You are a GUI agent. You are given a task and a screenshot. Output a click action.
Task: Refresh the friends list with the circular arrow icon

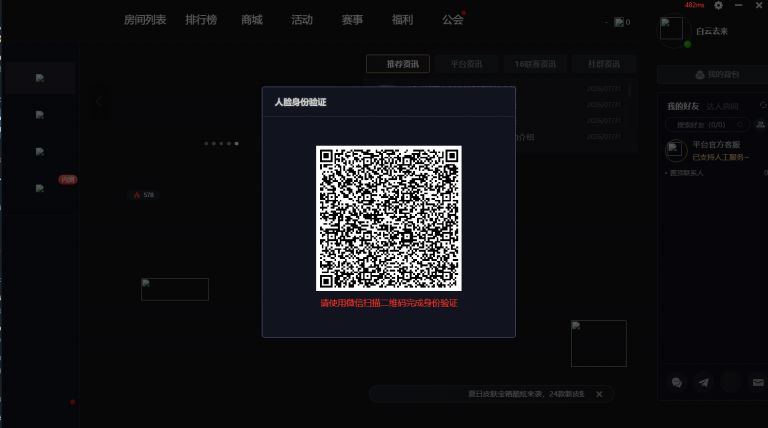[763, 105]
